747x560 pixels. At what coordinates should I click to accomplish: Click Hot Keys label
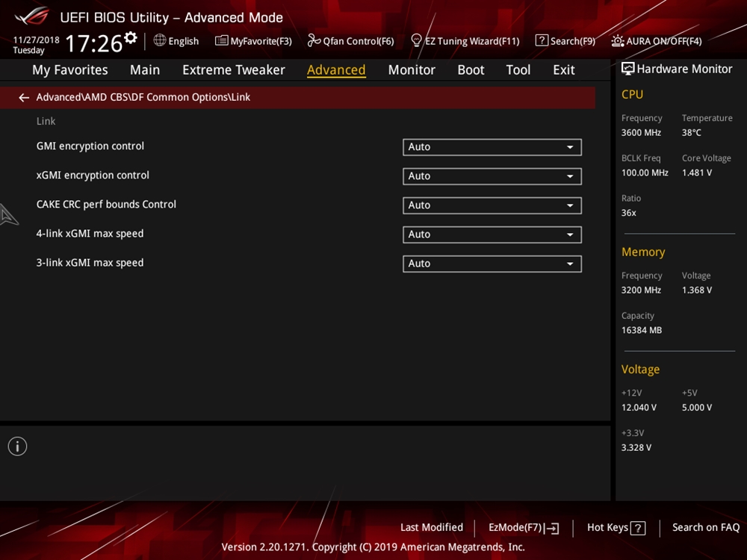[607, 527]
